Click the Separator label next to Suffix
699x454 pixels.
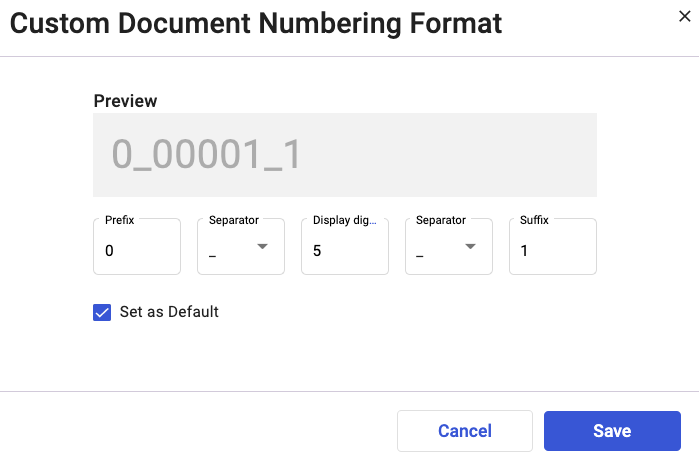(440, 220)
